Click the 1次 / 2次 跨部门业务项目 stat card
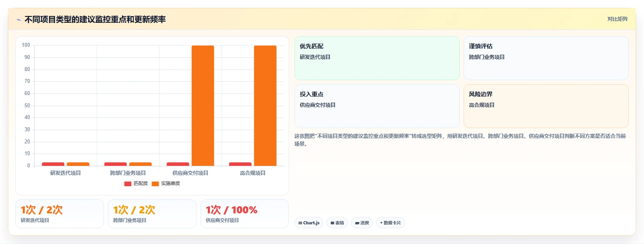Viewport: 644px width, 244px height. click(152, 214)
